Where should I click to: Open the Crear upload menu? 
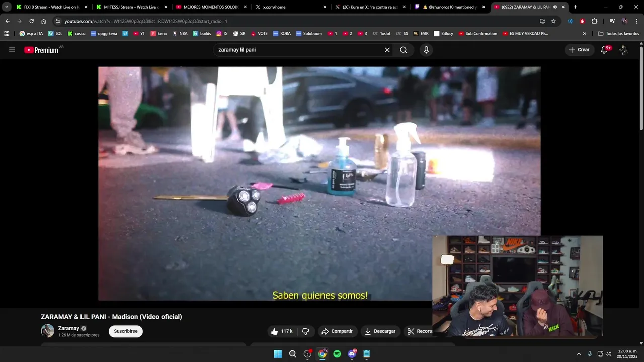[579, 50]
